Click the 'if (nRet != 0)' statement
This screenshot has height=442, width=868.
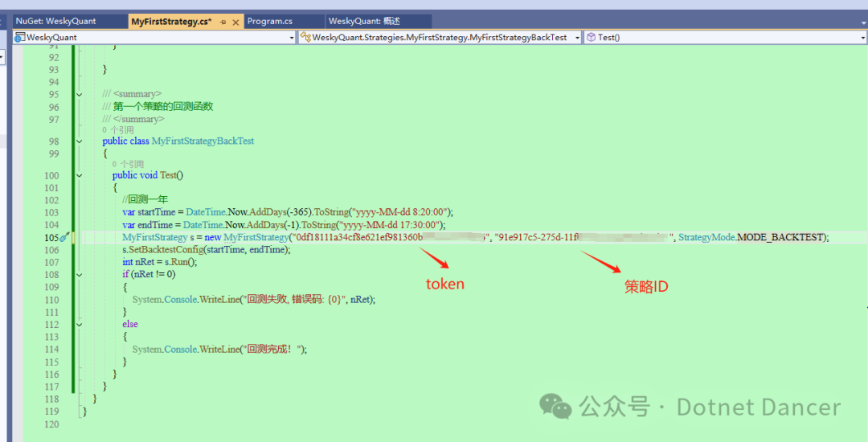pyautogui.click(x=149, y=274)
